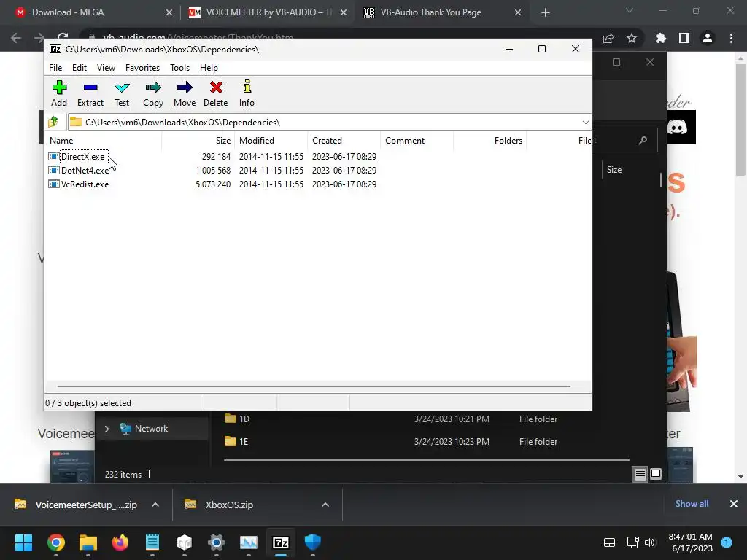The image size is (747, 560).
Task: Click the Chrome back arrow
Action: (16, 38)
